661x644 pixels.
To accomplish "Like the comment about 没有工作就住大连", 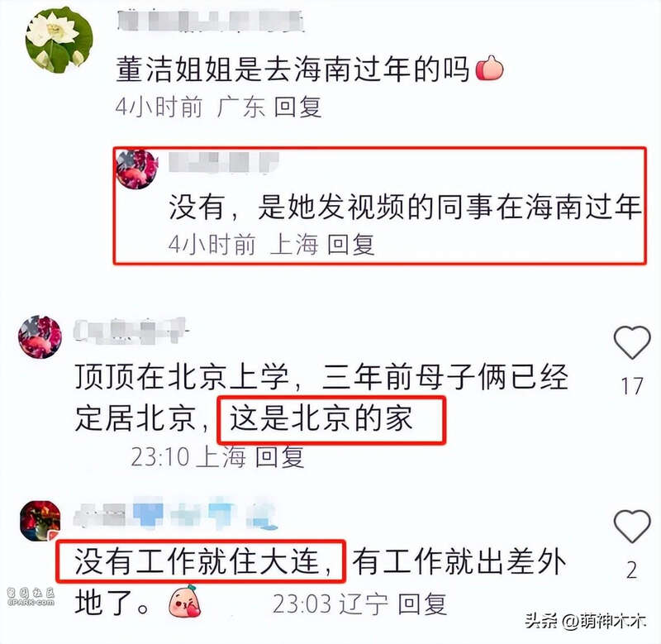I will (632, 527).
